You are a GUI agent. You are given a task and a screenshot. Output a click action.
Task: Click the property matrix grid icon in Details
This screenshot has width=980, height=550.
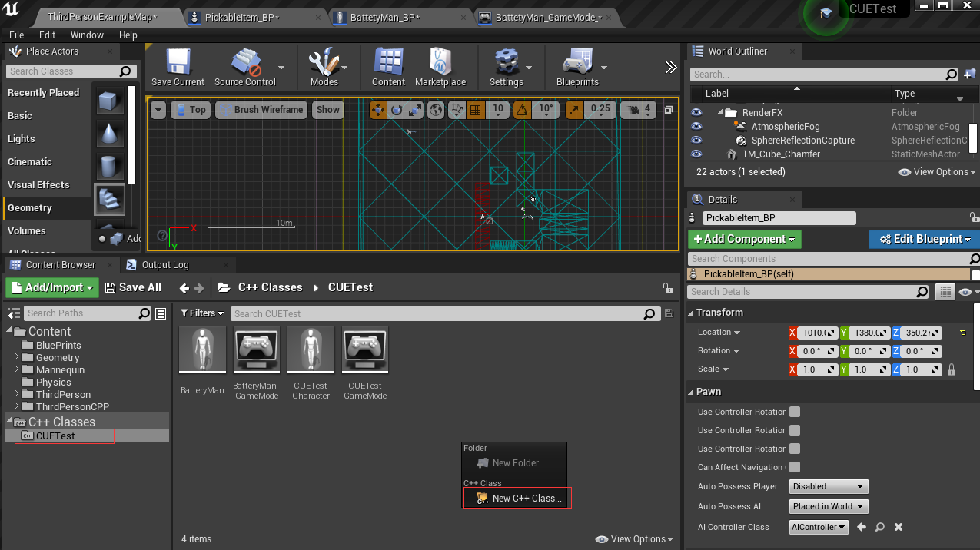click(x=945, y=292)
